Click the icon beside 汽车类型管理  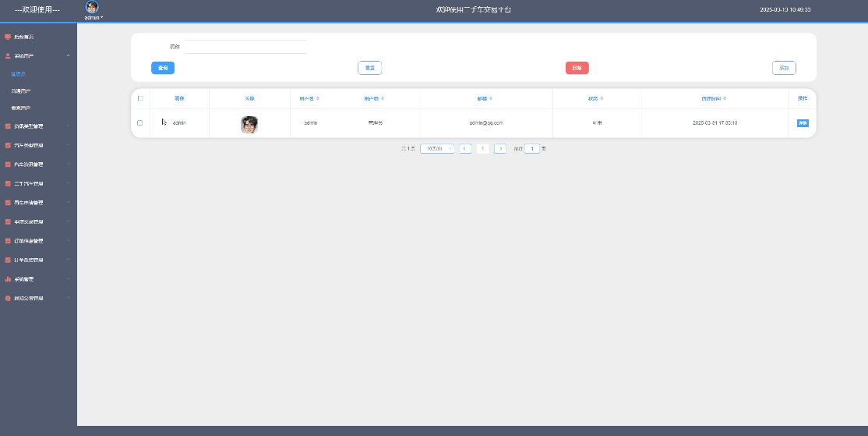pyautogui.click(x=8, y=146)
